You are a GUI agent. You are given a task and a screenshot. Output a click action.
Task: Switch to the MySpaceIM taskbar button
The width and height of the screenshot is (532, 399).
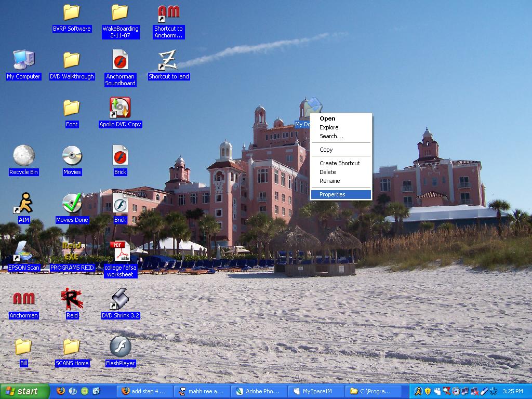(x=316, y=391)
